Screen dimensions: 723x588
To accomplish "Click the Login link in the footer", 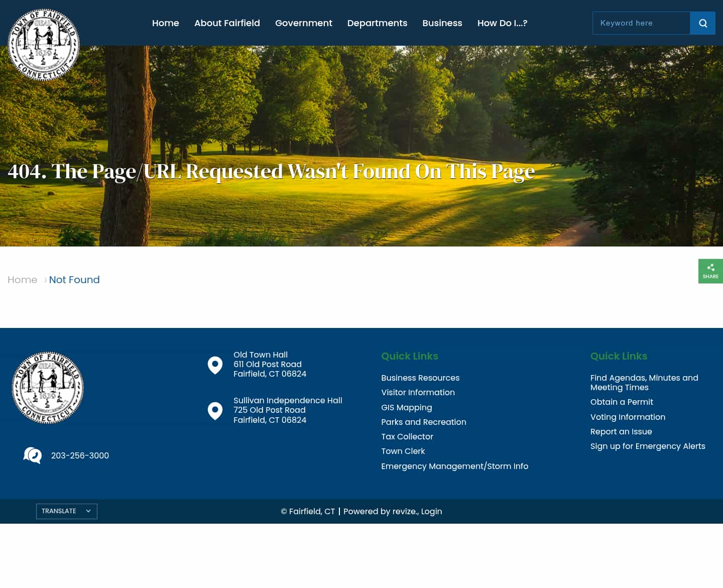I will (431, 511).
